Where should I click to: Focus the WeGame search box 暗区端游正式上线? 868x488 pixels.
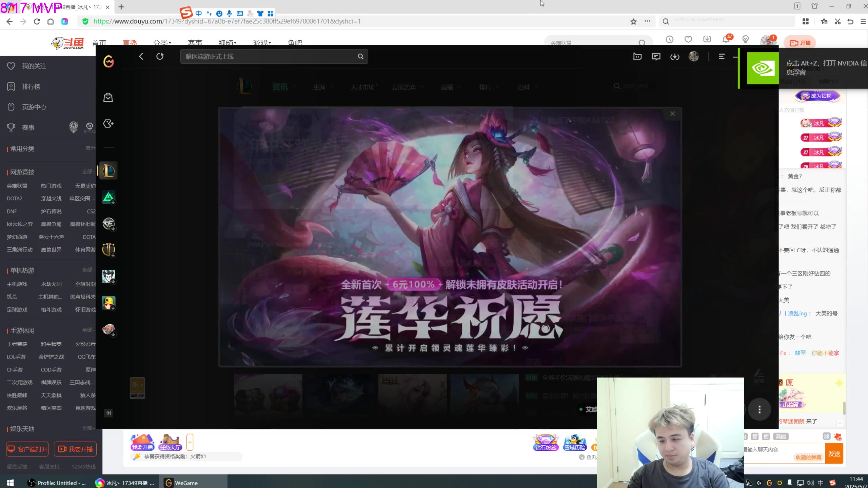(274, 56)
